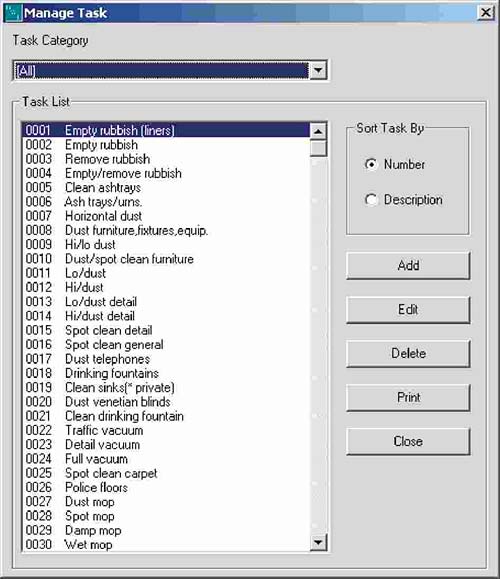Screen dimensions: 500x579
Task: Select the Number sort radio button
Action: [371, 164]
